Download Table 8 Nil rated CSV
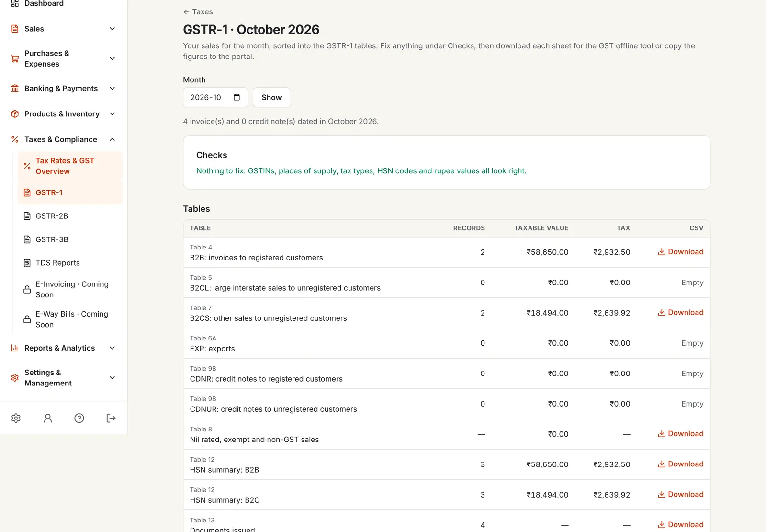 click(680, 434)
